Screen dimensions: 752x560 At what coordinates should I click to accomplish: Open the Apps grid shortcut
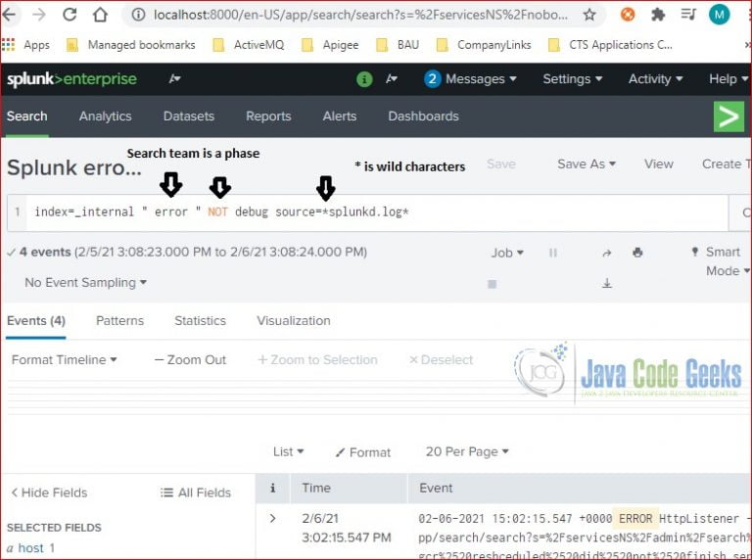pos(25,45)
